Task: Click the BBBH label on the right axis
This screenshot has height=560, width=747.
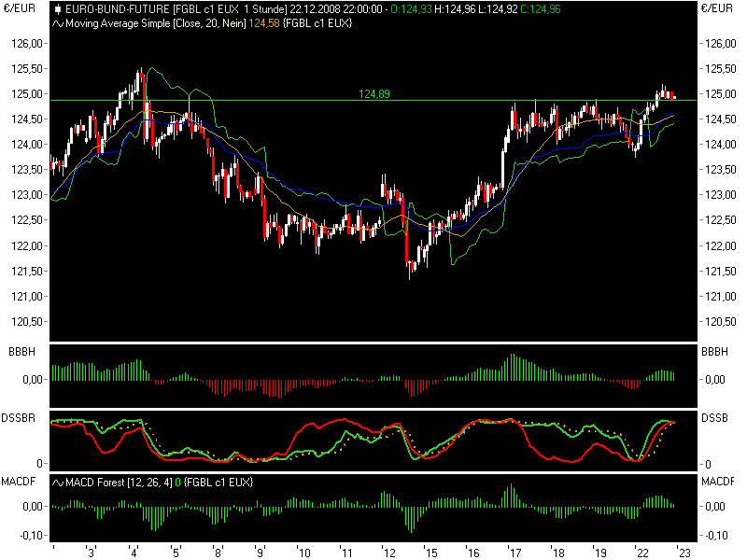Action: pos(714,352)
